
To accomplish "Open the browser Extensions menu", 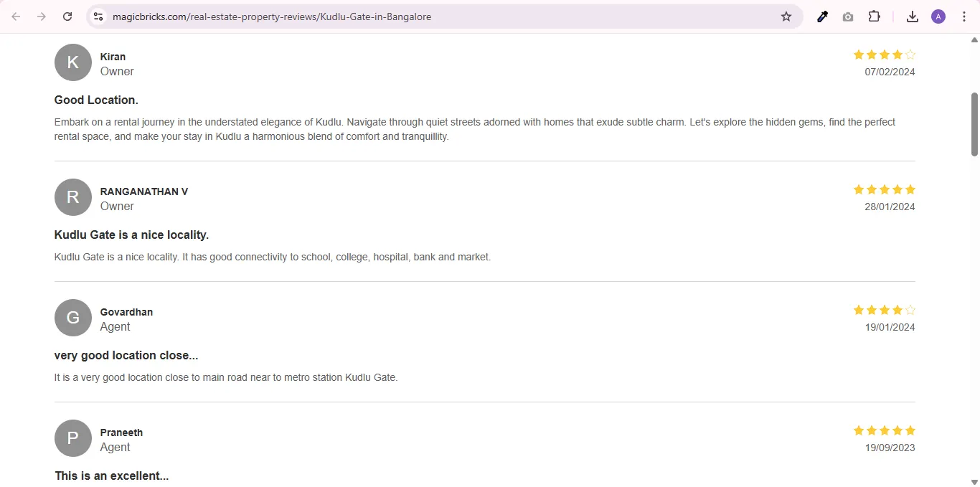I will coord(875,16).
